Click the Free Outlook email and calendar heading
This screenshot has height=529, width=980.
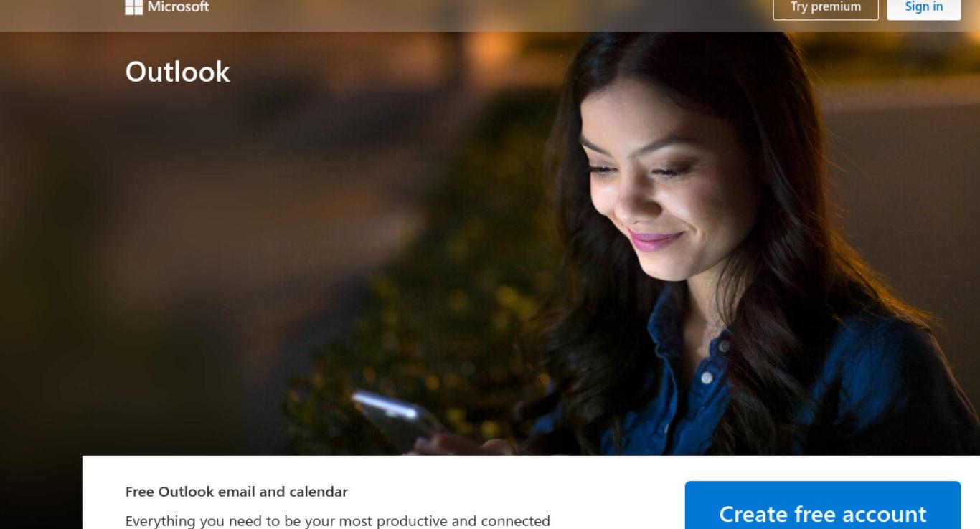tap(237, 492)
